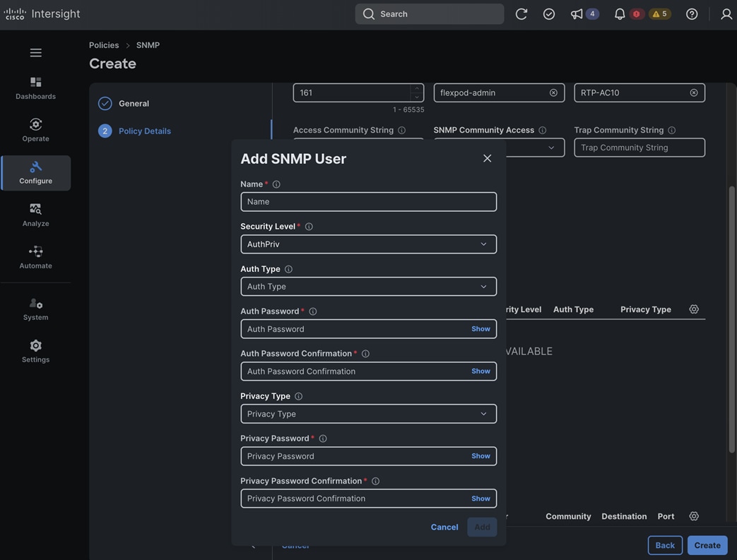Show info for Auth Password

click(313, 311)
